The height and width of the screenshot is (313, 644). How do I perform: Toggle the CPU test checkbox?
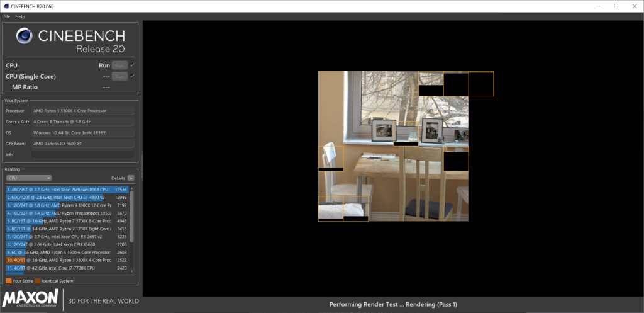point(132,65)
